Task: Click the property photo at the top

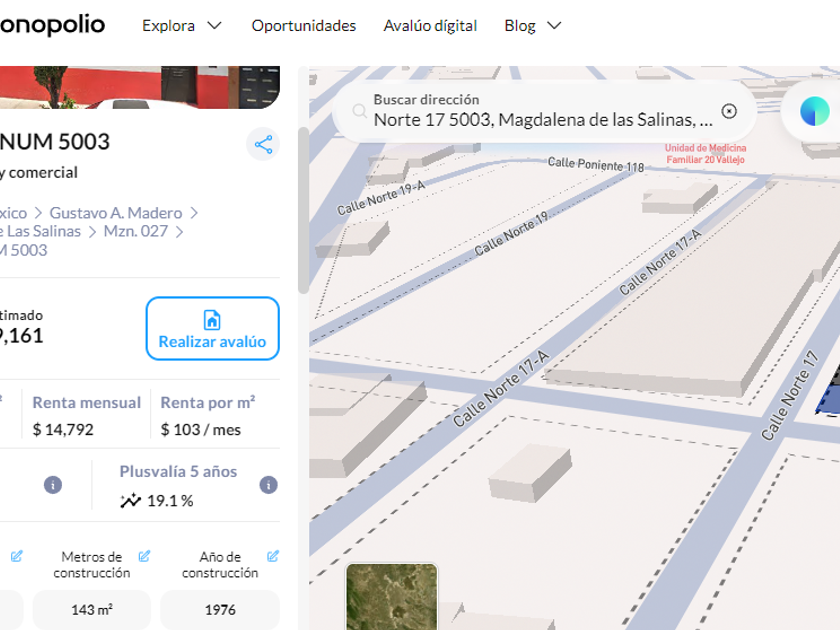Action: [x=140, y=87]
